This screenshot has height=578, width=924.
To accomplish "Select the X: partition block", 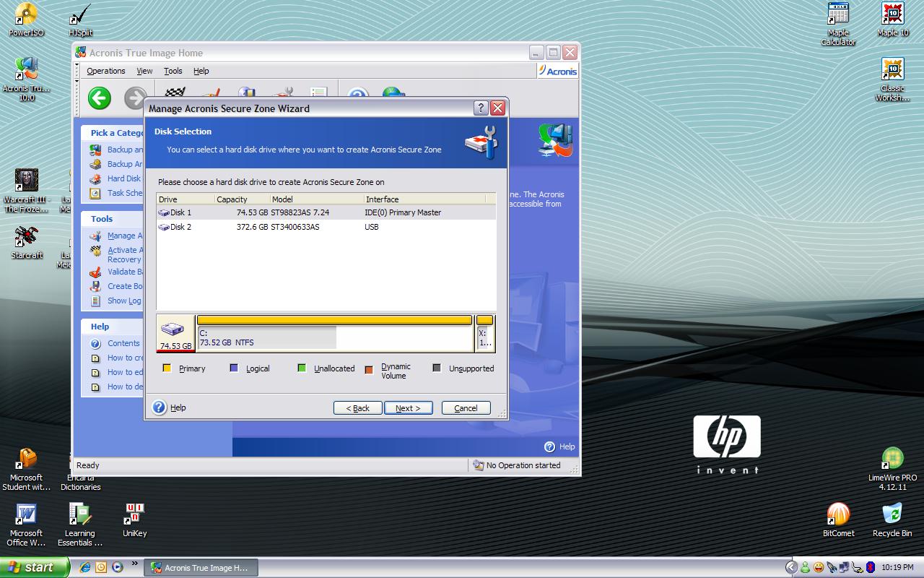I will [485, 333].
